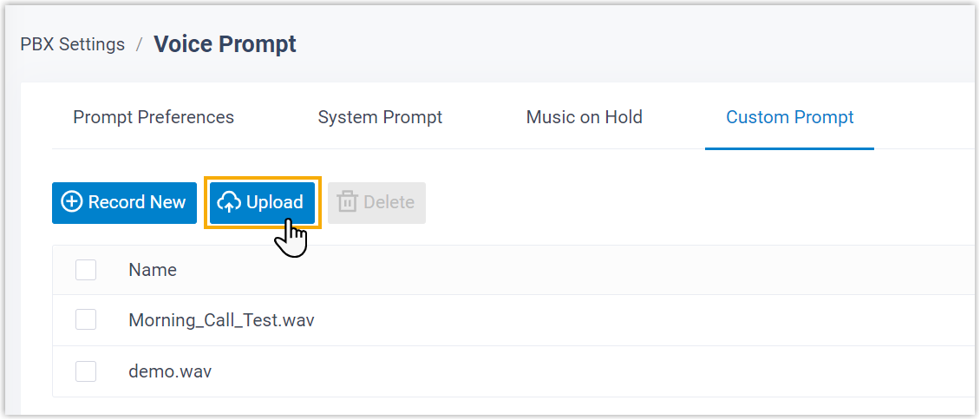Click the Delete button label

389,203
